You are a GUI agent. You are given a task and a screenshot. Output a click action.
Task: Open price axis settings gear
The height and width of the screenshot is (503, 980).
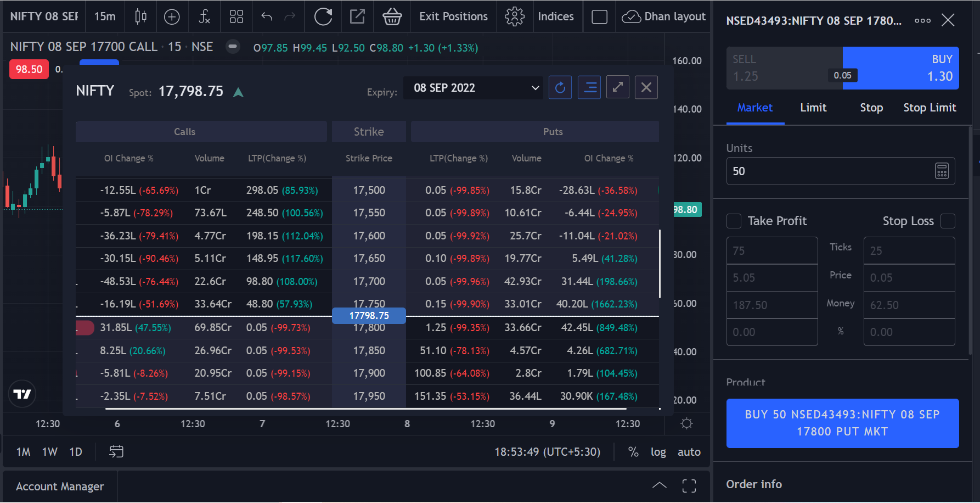[x=686, y=423]
